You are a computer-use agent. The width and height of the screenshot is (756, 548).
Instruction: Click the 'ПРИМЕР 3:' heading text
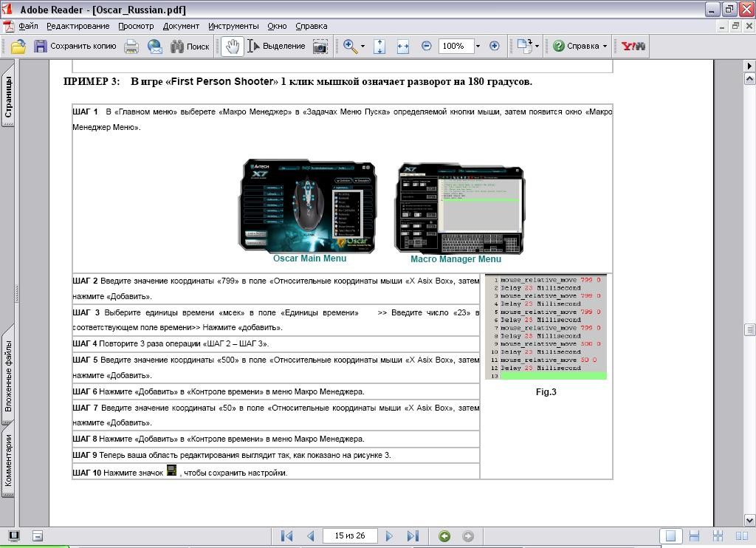pos(92,81)
